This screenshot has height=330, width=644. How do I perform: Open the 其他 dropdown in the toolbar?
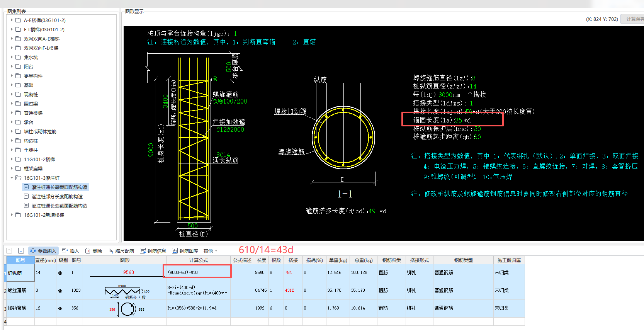coord(210,251)
